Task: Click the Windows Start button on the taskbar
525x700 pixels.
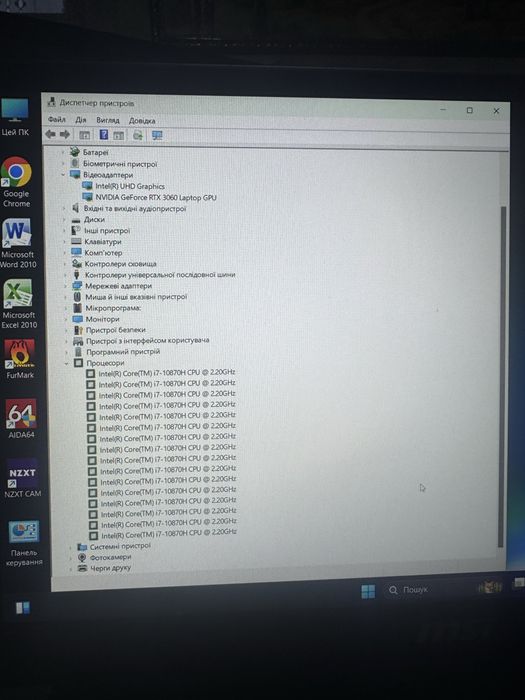Action: click(x=368, y=591)
